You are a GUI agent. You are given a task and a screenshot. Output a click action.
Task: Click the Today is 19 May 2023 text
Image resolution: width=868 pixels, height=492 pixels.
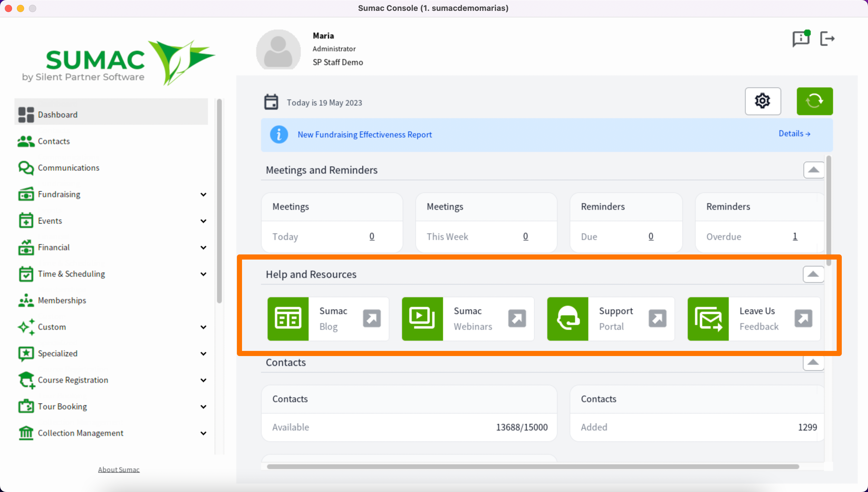[324, 102]
